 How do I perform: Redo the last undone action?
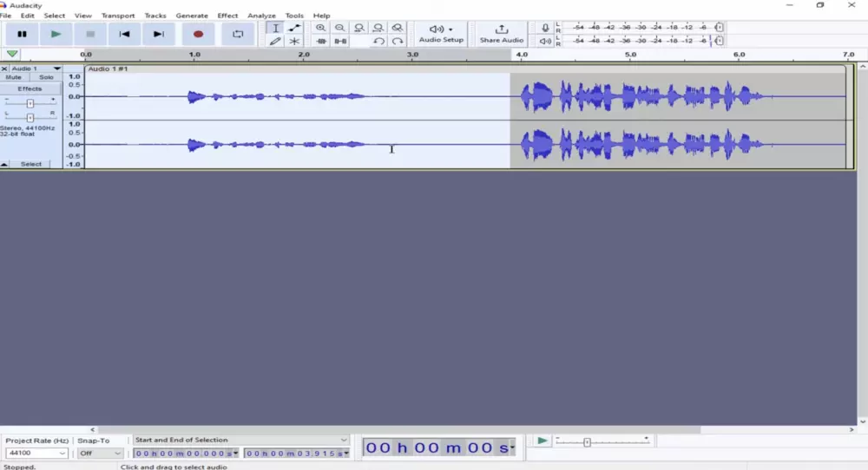click(x=398, y=41)
